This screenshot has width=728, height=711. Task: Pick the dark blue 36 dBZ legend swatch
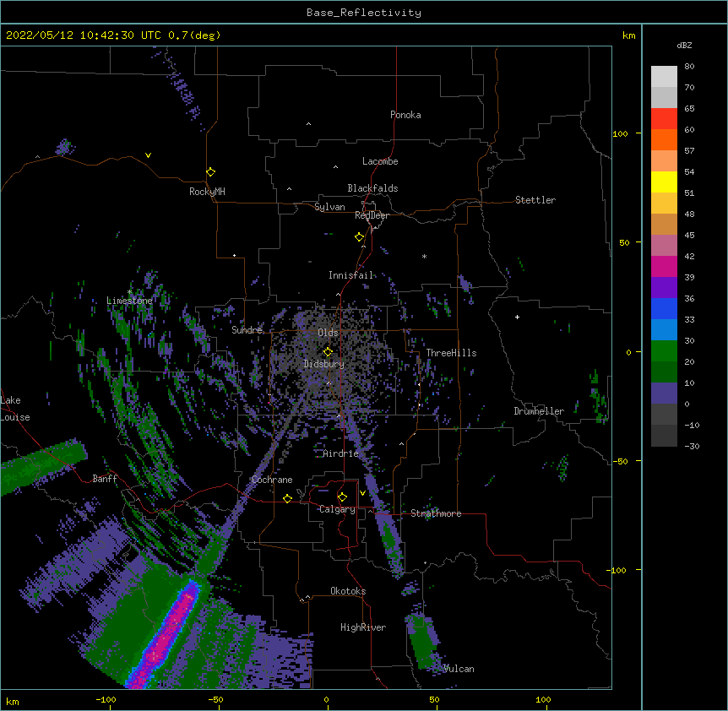click(x=664, y=308)
